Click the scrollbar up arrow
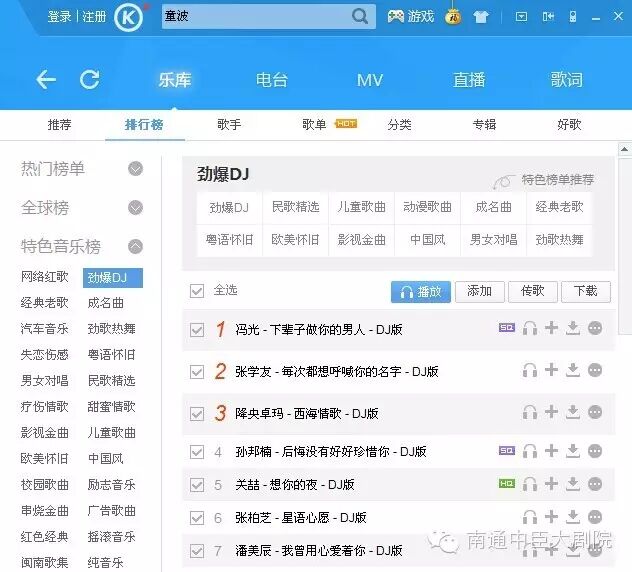Screen dimensions: 632x572 (625, 150)
